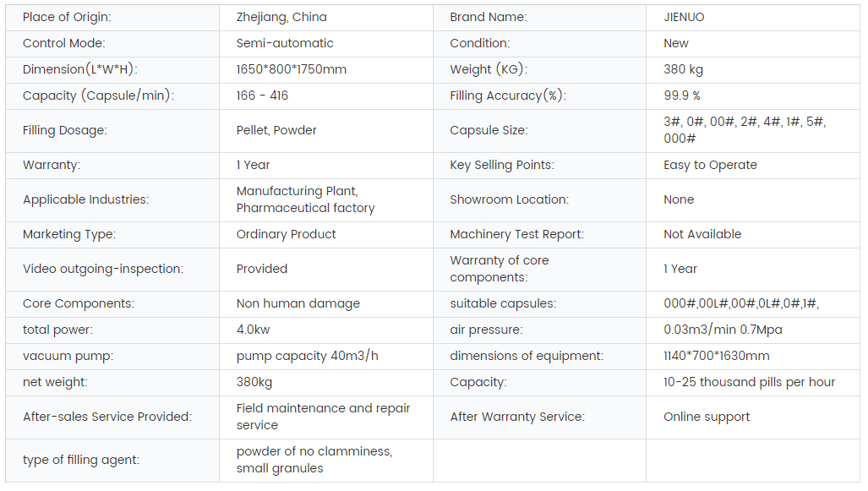Viewport: 868px width, 491px height.
Task: Click the JIENUO brand name value
Action: (684, 17)
